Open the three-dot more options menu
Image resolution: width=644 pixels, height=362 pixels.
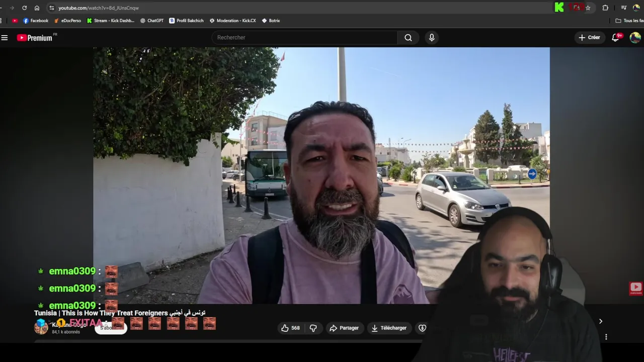pos(606,337)
